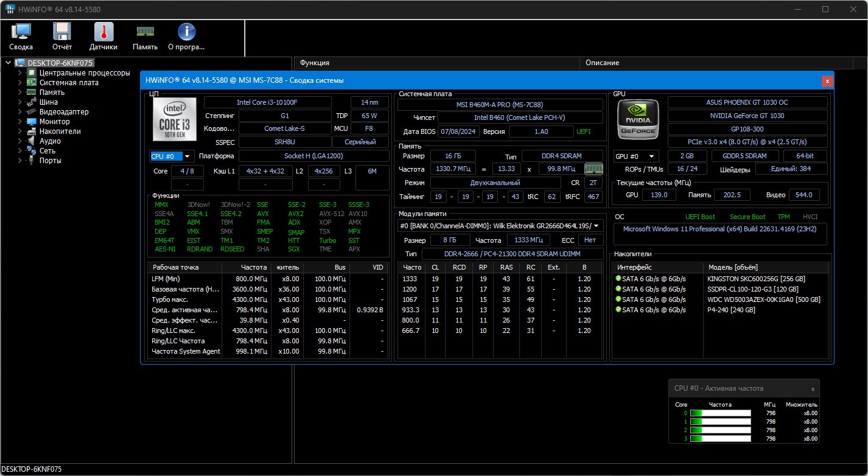Select Системная плата in the device tree
Image resolution: width=868 pixels, height=476 pixels.
pos(69,83)
